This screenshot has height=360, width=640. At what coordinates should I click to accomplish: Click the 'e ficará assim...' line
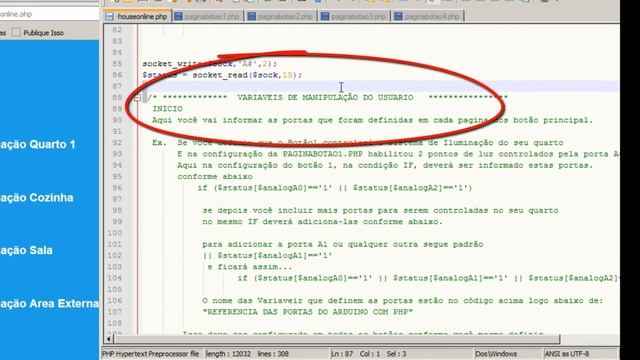[x=249, y=267]
